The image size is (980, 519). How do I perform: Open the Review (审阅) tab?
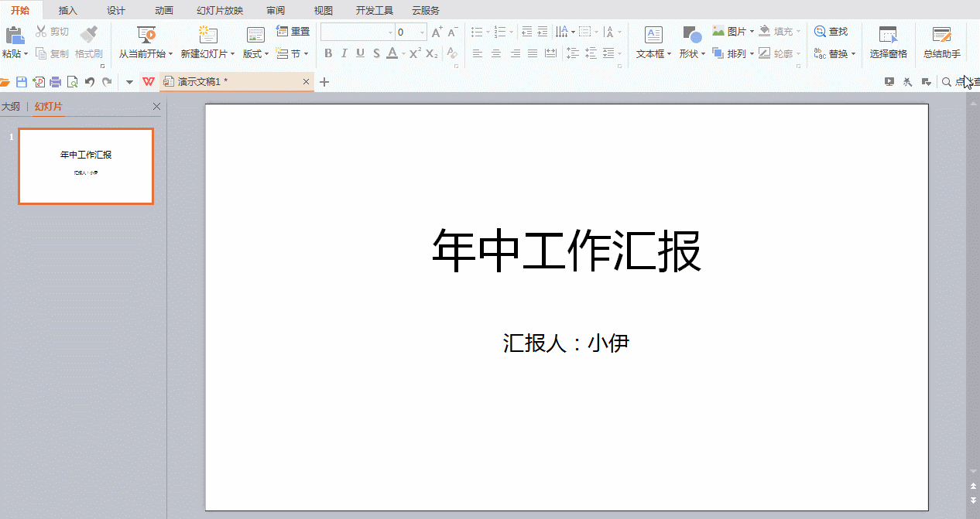pos(276,10)
